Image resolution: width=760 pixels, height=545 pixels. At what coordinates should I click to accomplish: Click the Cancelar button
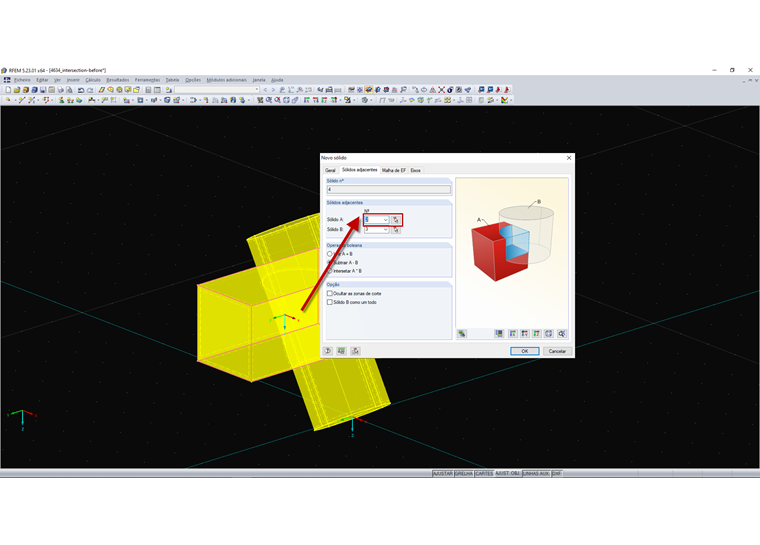(x=557, y=351)
